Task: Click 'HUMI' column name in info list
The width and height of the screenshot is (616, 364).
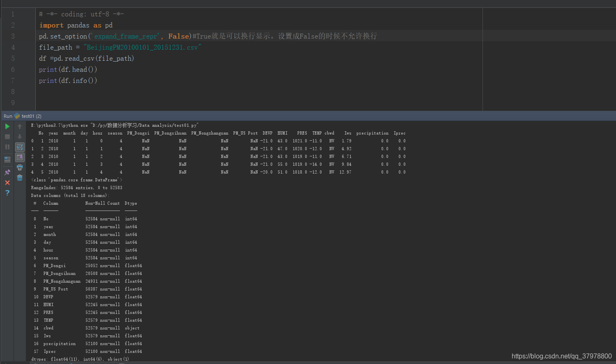Action: [48, 305]
